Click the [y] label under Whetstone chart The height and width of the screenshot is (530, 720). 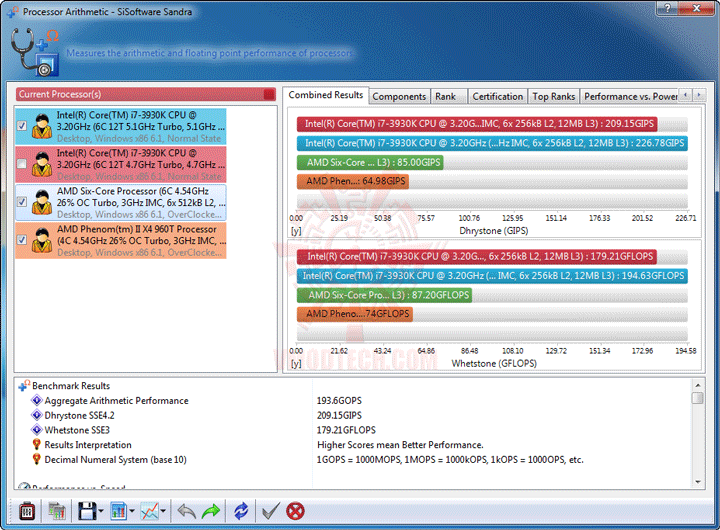tap(296, 364)
